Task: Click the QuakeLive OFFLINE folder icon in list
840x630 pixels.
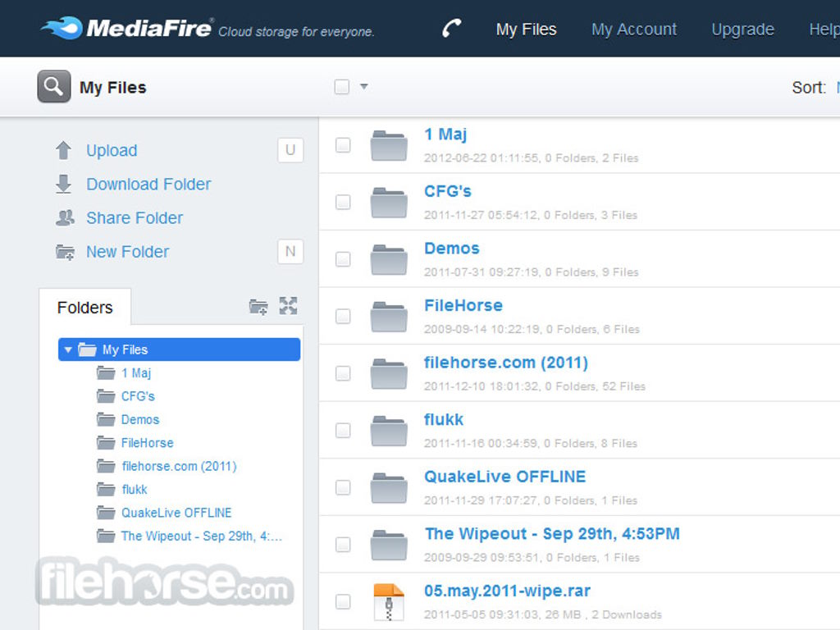Action: (388, 487)
